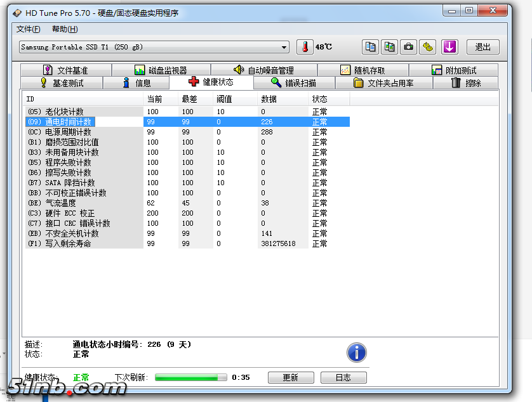Screen dimensions: 532x402
Task: Click the 更新 button
Action: [x=290, y=377]
